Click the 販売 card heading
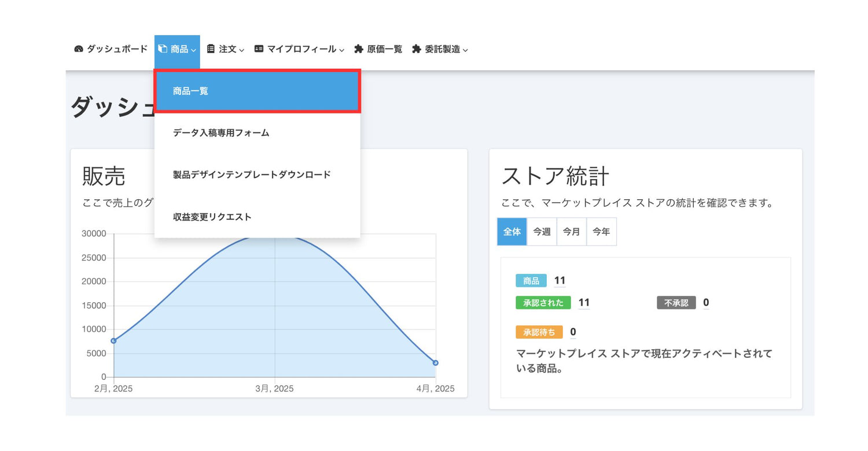868x451 pixels. tap(104, 177)
